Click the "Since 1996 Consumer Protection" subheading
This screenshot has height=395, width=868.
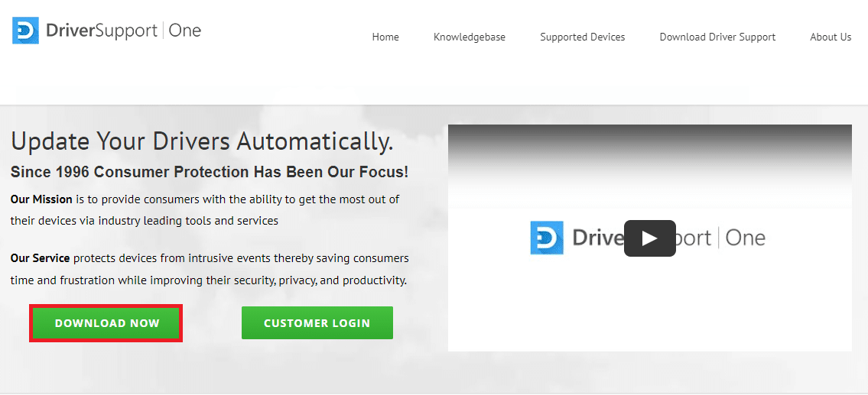pyautogui.click(x=209, y=172)
